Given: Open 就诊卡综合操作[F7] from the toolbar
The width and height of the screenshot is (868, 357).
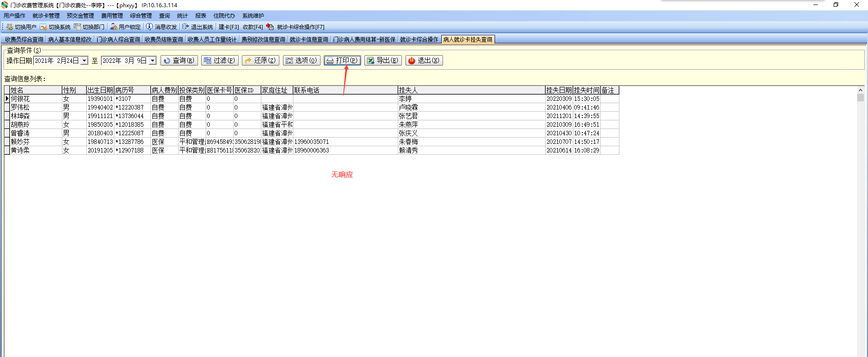Looking at the screenshot, I should pos(296,27).
